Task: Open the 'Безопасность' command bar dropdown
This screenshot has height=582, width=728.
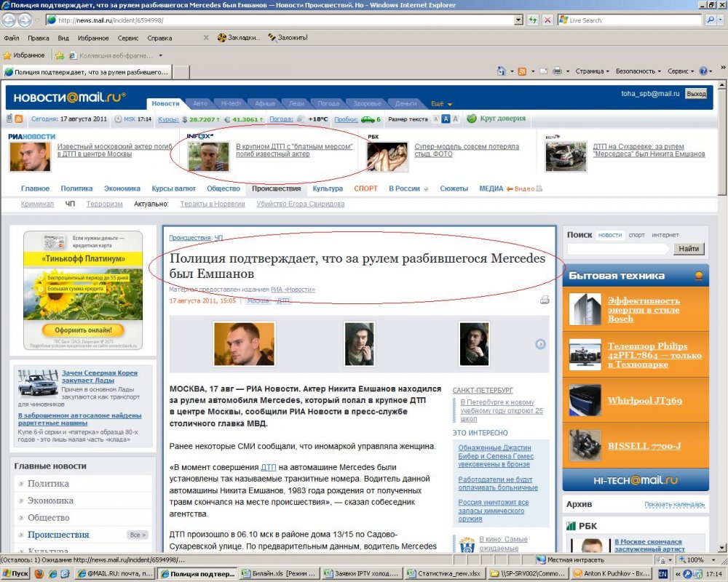Action: click(638, 71)
